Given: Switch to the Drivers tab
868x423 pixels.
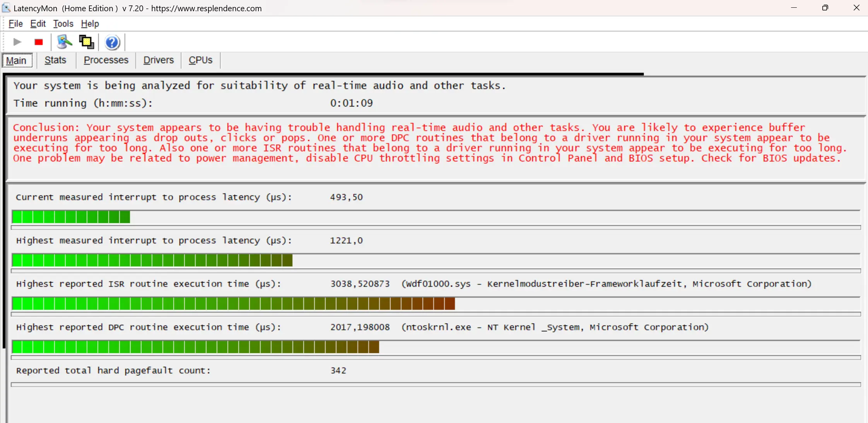Looking at the screenshot, I should pos(159,60).
